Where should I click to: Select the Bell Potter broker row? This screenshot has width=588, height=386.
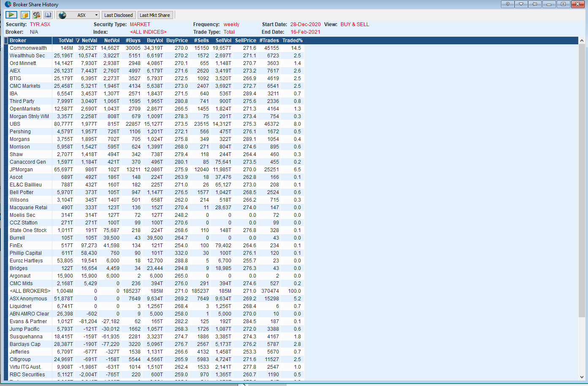(x=156, y=192)
